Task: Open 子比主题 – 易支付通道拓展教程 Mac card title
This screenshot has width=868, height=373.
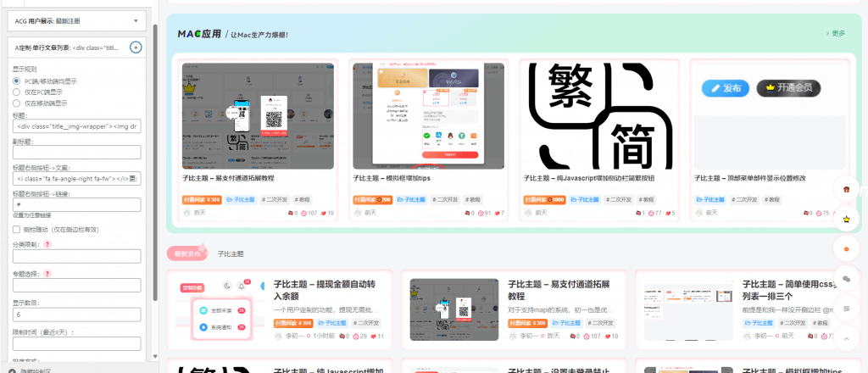Action: (x=229, y=178)
